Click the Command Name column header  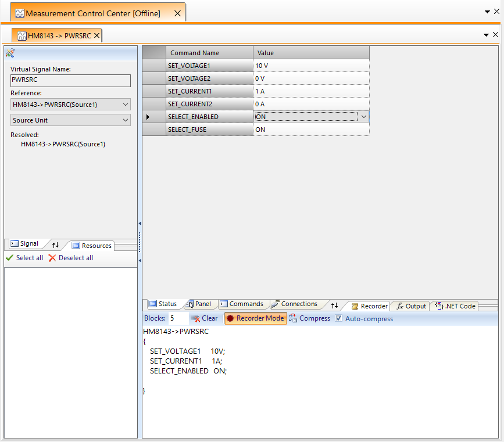pos(210,53)
